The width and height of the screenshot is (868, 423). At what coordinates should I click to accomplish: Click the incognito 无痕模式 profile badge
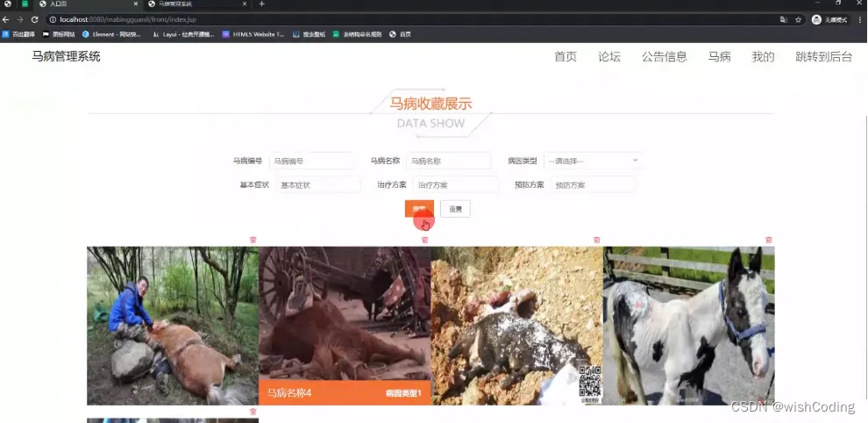click(829, 19)
